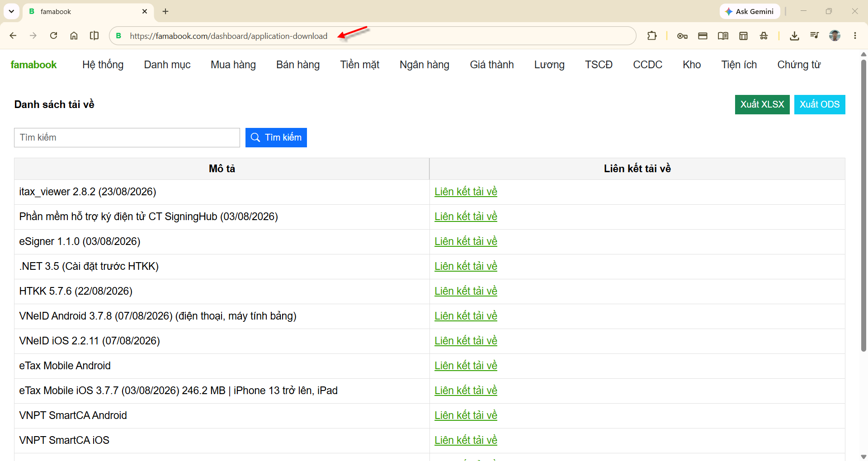Click the page vertical scrollbar thumb
868x461 pixels.
click(863, 205)
